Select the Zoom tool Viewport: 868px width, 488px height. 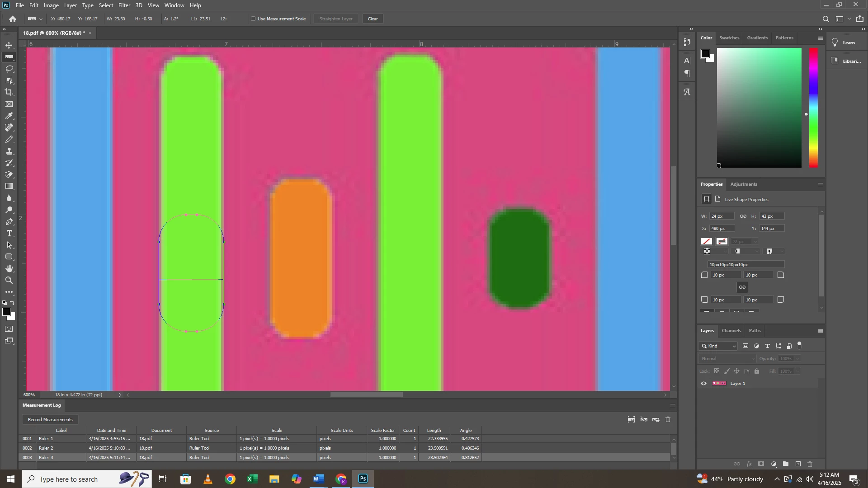coord(9,281)
